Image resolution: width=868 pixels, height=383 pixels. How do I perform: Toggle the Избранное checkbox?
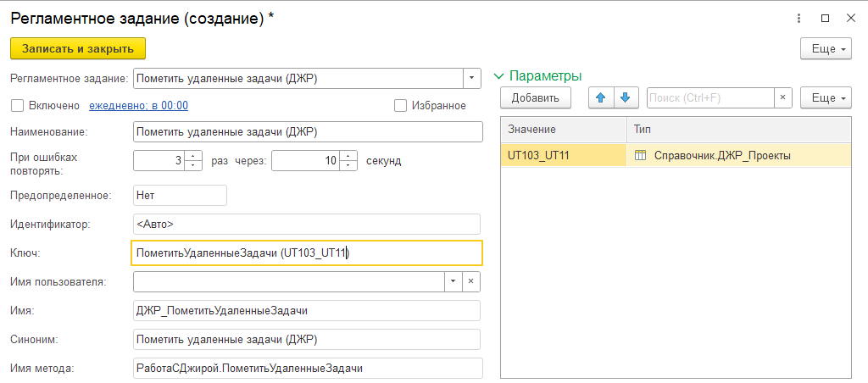[x=401, y=106]
